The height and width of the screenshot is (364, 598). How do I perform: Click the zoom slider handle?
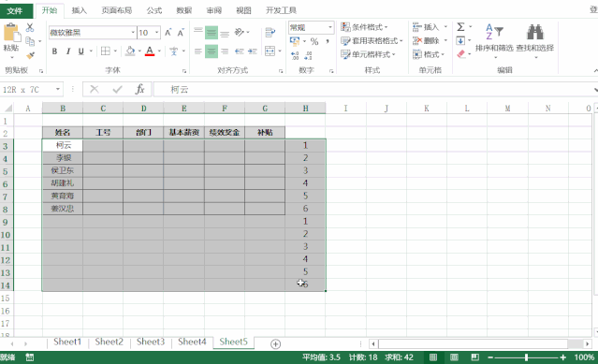526,357
